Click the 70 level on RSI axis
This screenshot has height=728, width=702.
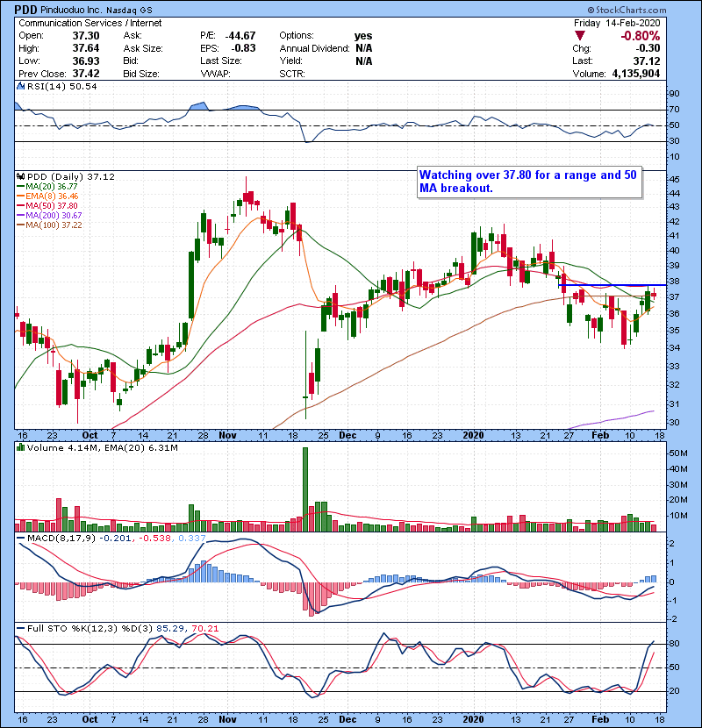[x=674, y=110]
